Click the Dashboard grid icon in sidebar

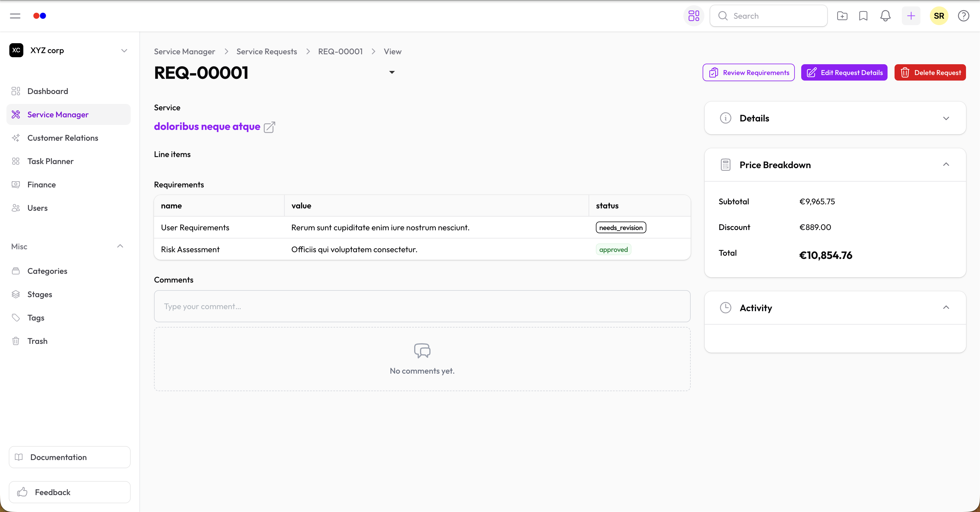pos(15,91)
